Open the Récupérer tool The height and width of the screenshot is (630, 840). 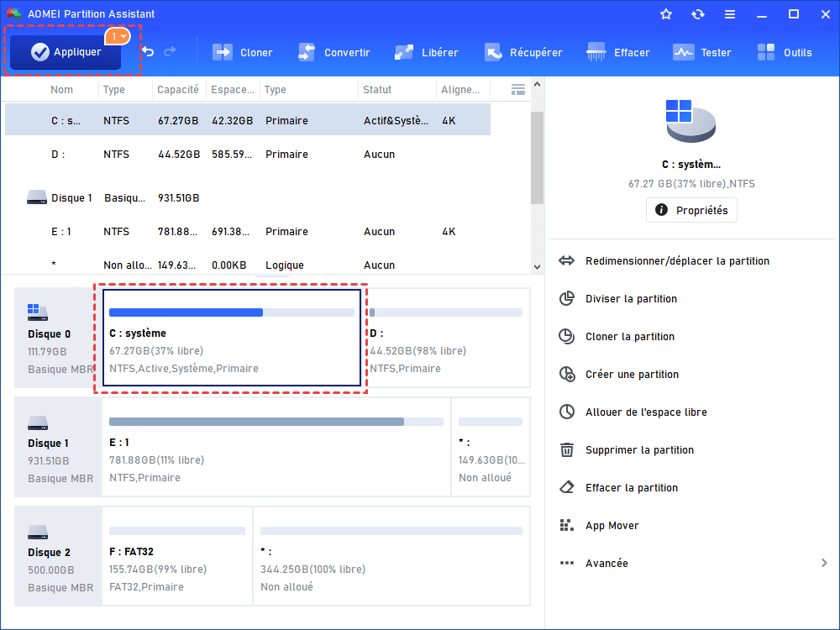point(523,52)
